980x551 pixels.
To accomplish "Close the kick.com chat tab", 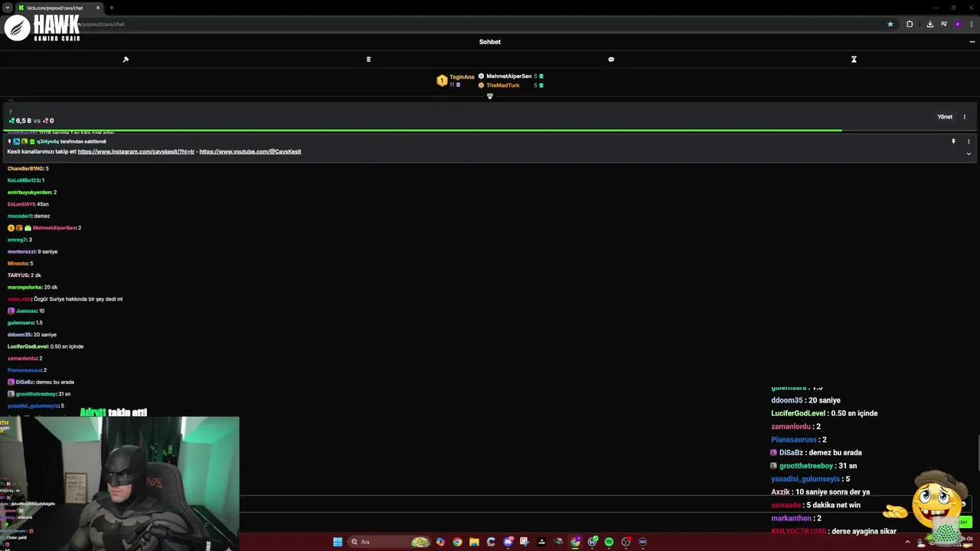I will point(98,8).
